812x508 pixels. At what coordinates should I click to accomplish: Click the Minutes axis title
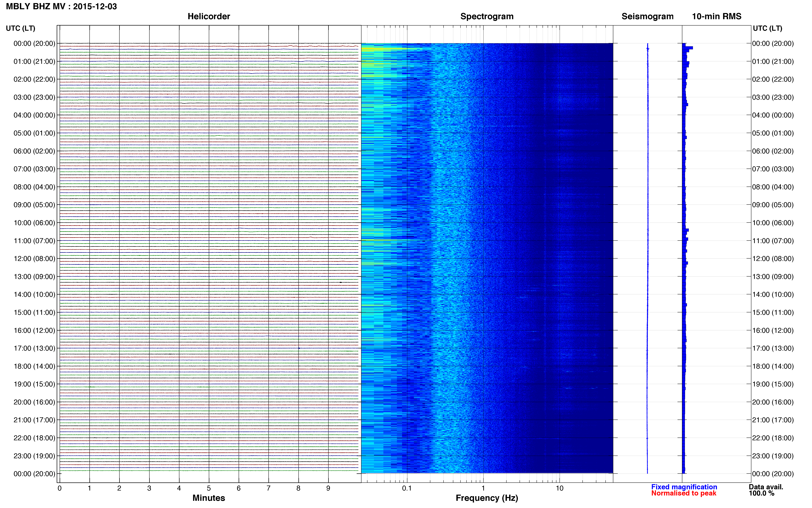pyautogui.click(x=208, y=498)
